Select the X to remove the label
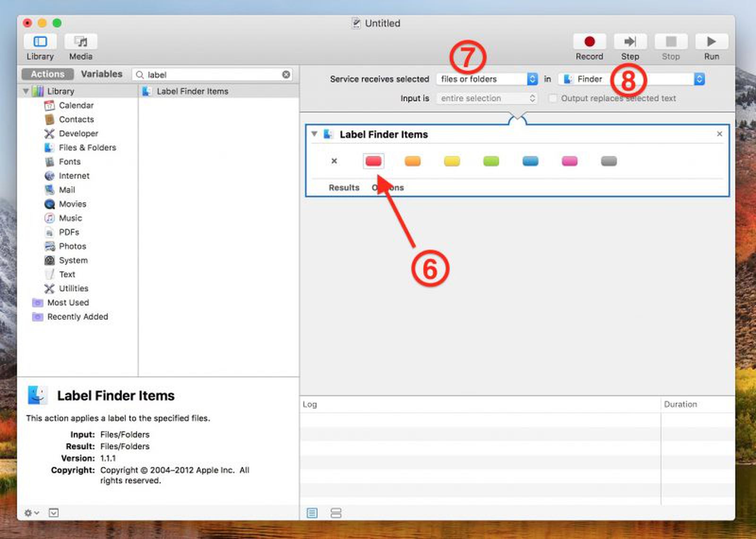 coord(334,161)
